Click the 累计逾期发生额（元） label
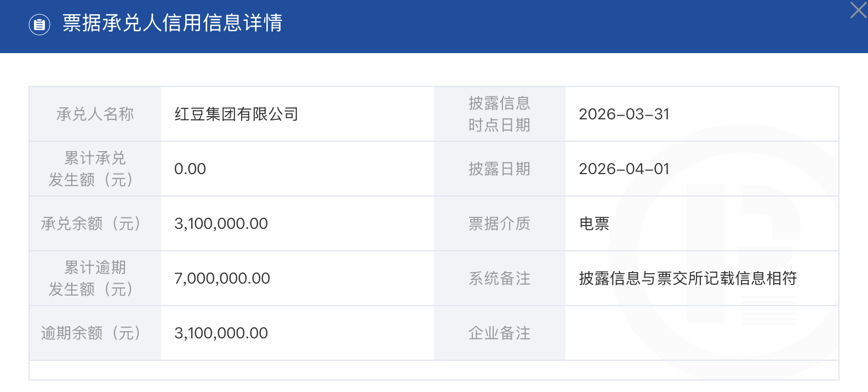The width and height of the screenshot is (868, 392). click(95, 278)
